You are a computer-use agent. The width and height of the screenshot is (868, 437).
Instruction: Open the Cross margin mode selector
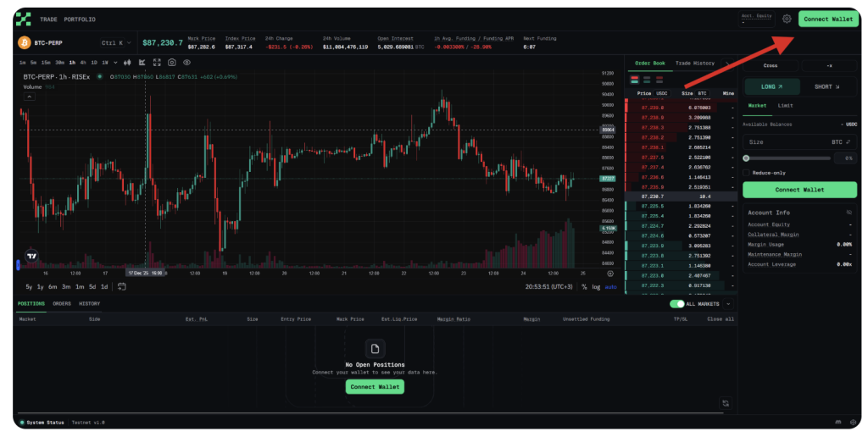point(770,65)
